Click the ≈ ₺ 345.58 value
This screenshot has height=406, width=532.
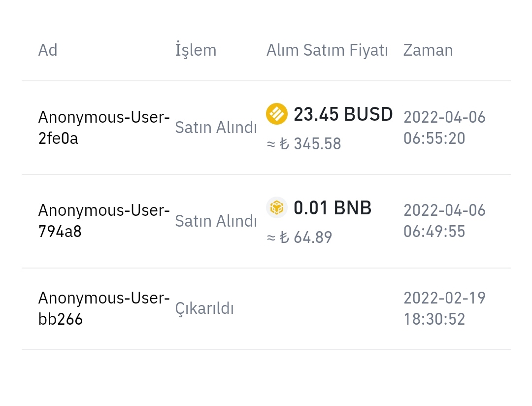304,143
